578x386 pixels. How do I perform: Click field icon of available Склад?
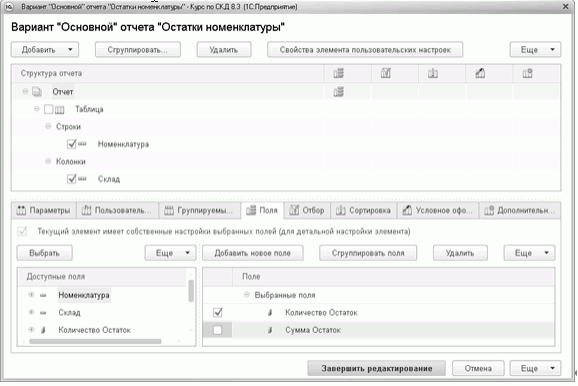tap(43, 313)
